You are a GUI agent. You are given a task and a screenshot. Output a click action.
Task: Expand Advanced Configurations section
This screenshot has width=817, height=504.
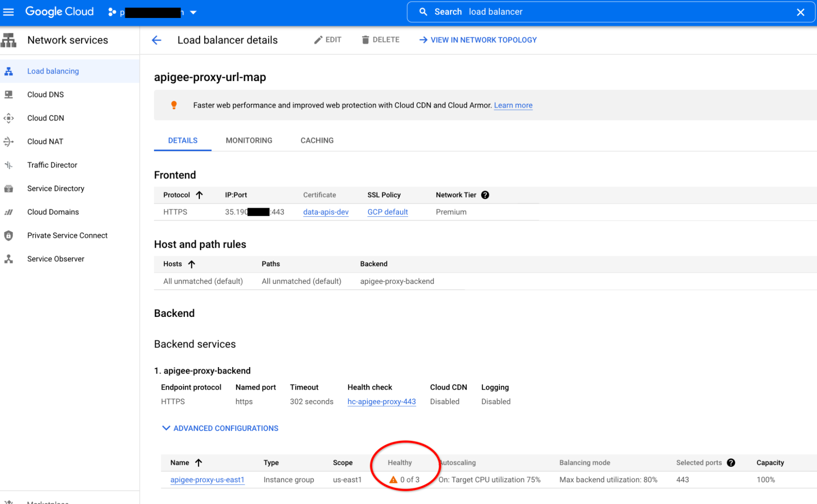220,428
